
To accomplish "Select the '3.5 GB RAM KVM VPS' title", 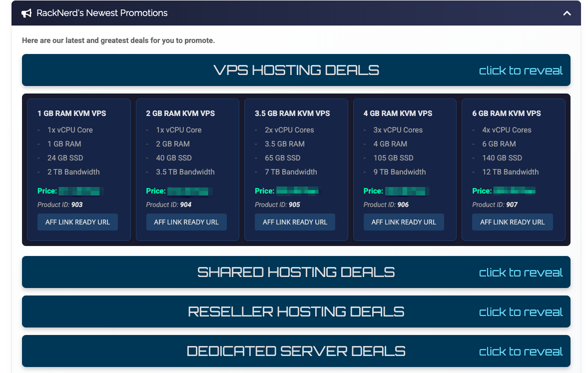I will (292, 113).
